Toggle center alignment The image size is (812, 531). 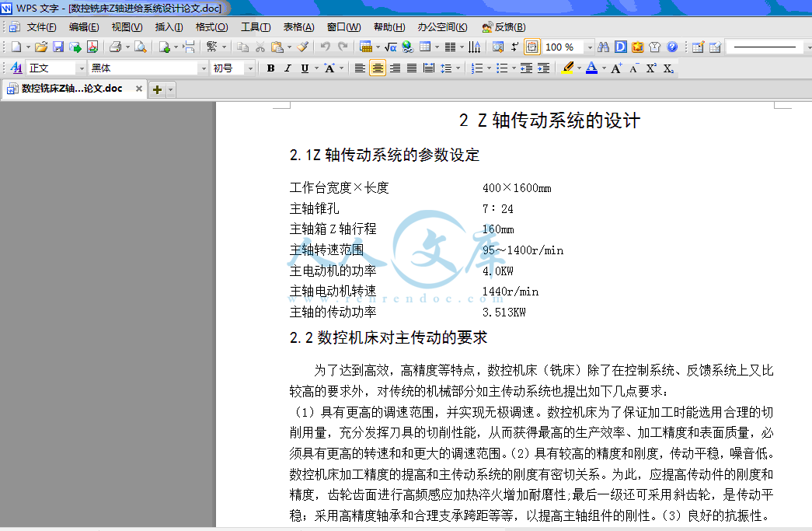(378, 68)
